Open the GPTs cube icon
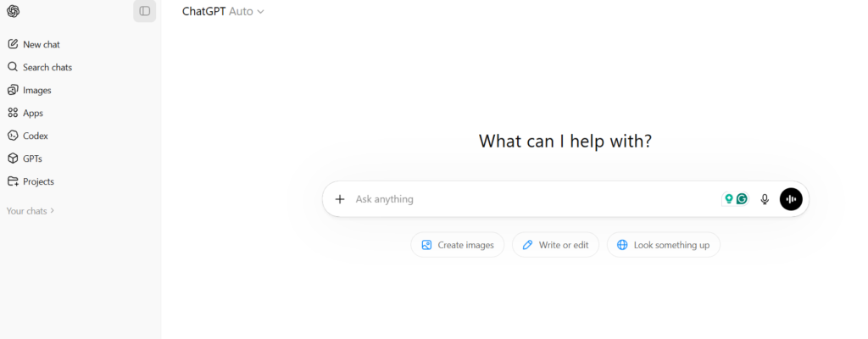The height and width of the screenshot is (339, 868). tap(13, 158)
